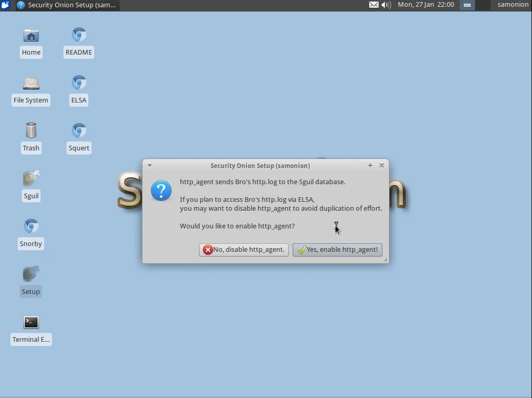Screen dimensions: 532x398
Task: Click the Xfce applications menu icon
Action: [x=5, y=5]
